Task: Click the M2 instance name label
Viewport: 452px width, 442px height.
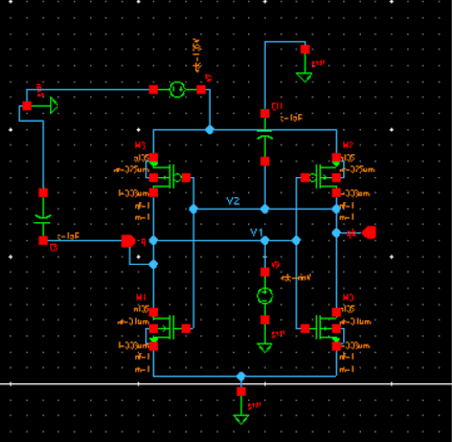Action: (348, 145)
